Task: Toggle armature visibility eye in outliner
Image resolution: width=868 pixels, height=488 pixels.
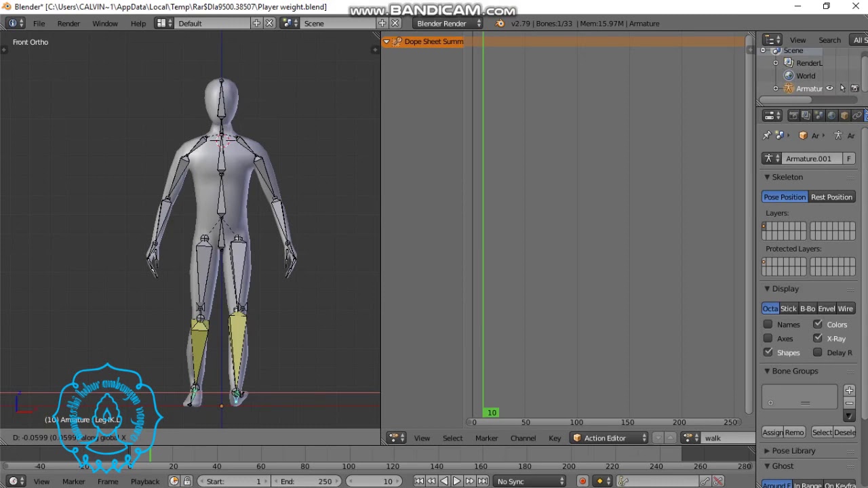Action: coord(829,89)
